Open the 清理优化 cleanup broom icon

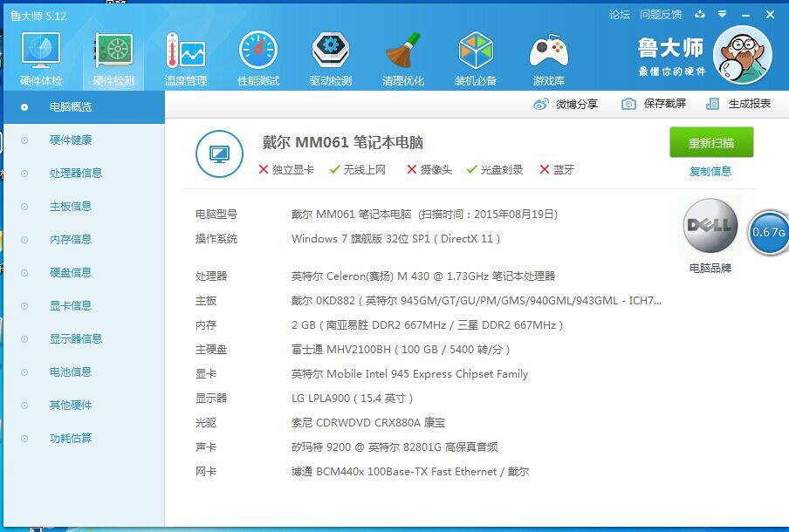[403, 58]
